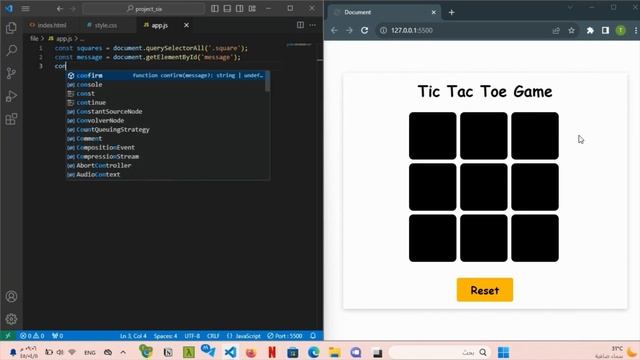This screenshot has height=360, width=640.
Task: Click the project_six command center search box
Action: click(x=144, y=9)
